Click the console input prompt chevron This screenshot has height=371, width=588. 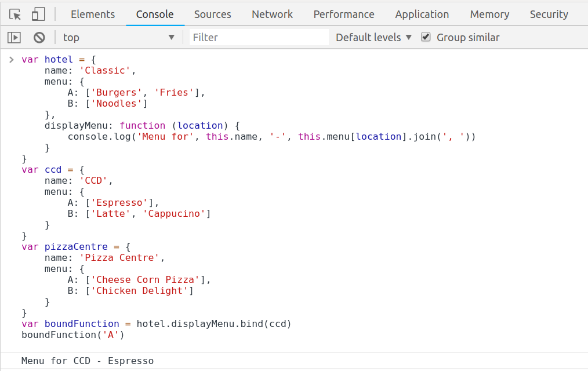pyautogui.click(x=11, y=59)
